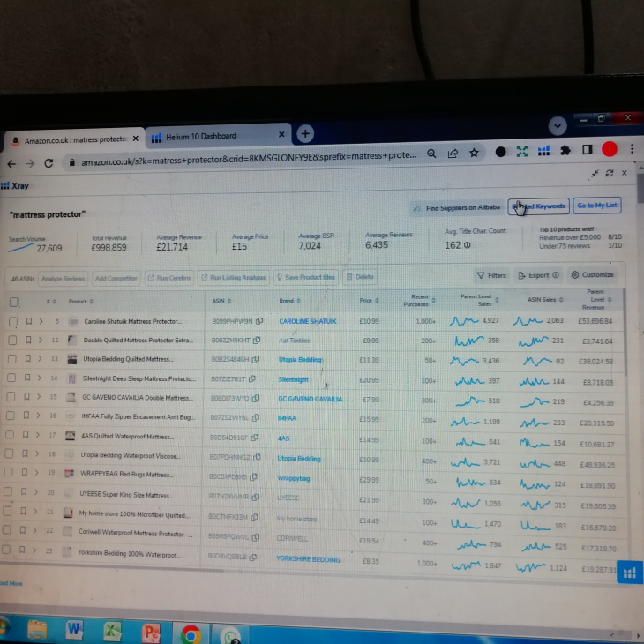Tick checkbox for Silentnight Deep Sleep row
This screenshot has width=644, height=644.
[11, 378]
